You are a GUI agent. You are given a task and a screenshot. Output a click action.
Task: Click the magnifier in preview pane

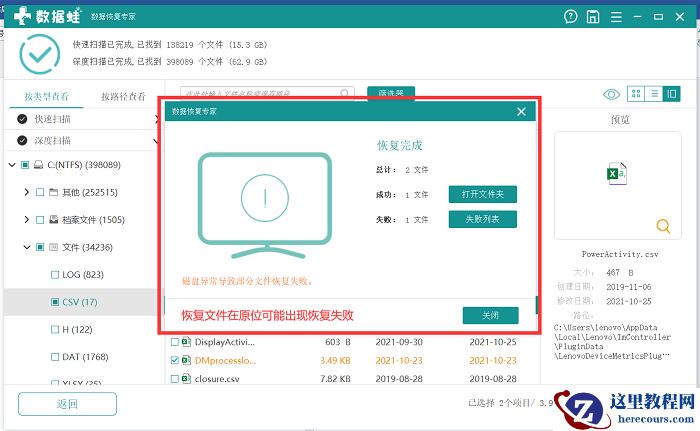click(663, 226)
